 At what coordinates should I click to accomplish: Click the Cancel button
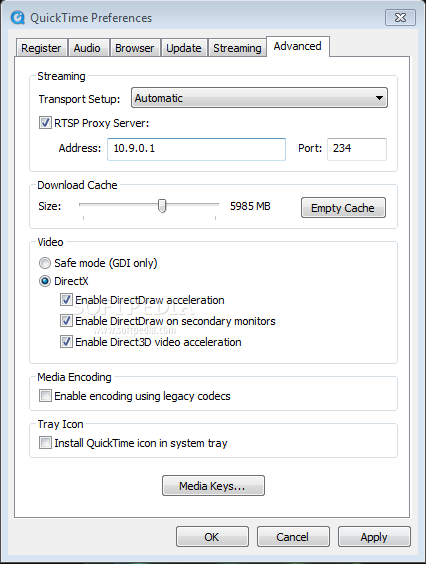(293, 537)
